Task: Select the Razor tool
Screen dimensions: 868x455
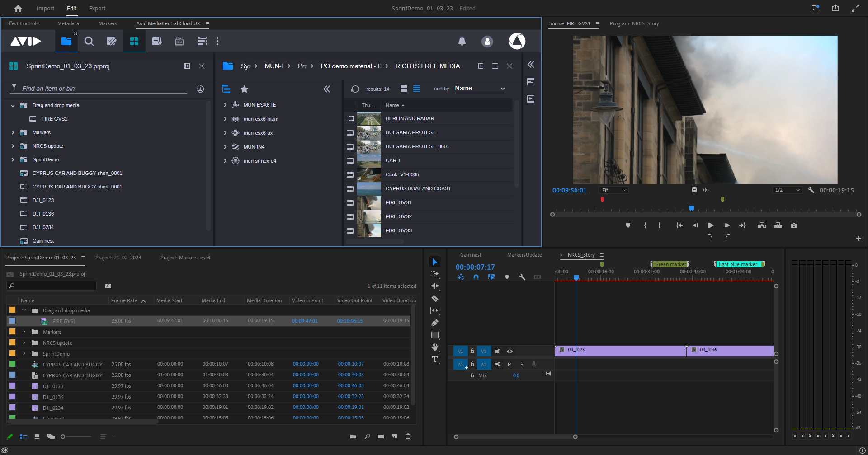Action: point(435,298)
